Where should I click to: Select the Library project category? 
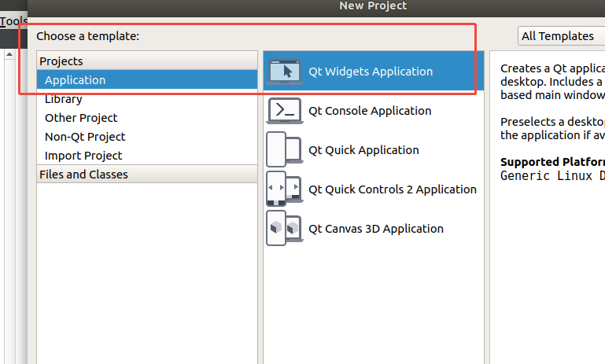tap(147, 99)
